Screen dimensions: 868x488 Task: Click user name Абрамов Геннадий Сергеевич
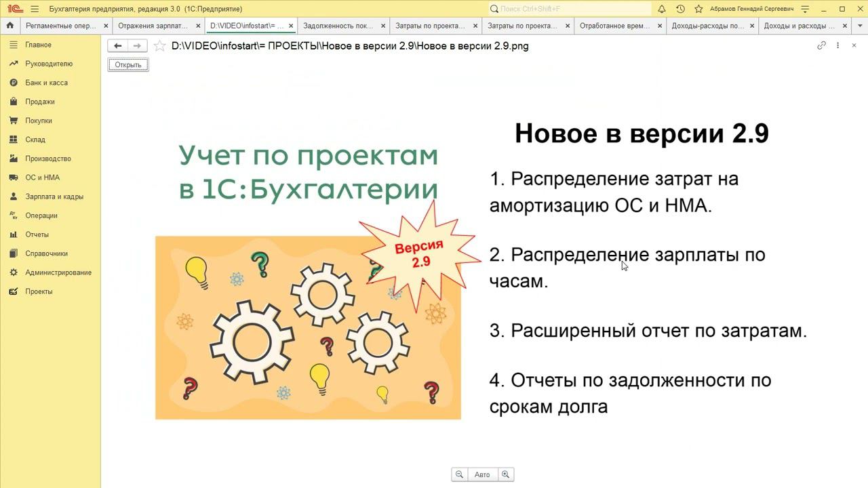point(751,9)
